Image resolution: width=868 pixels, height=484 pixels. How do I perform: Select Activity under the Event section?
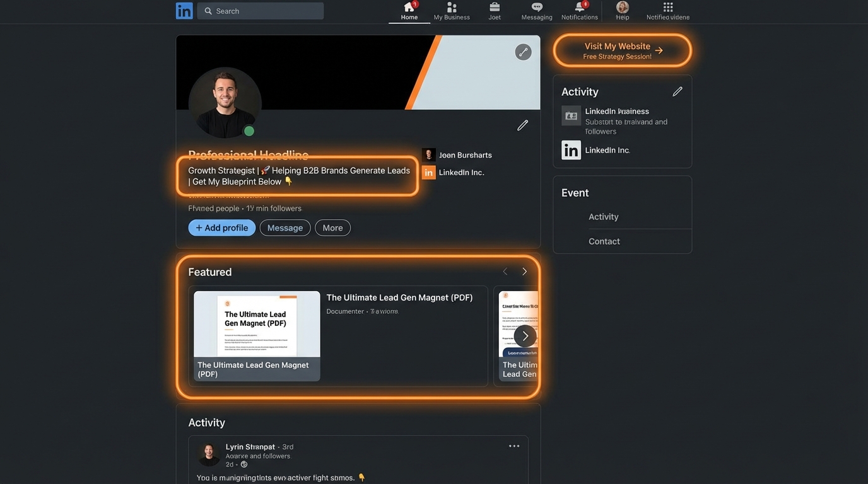(x=603, y=217)
